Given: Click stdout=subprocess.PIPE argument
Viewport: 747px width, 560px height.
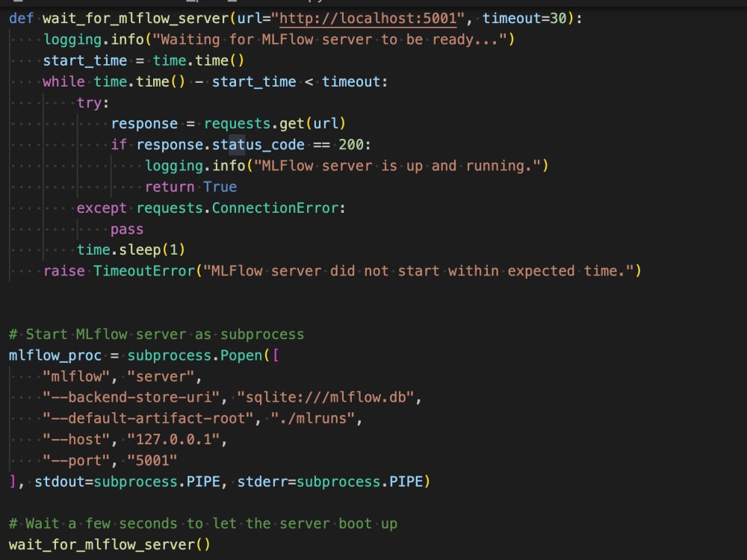Looking at the screenshot, I should click(x=127, y=482).
